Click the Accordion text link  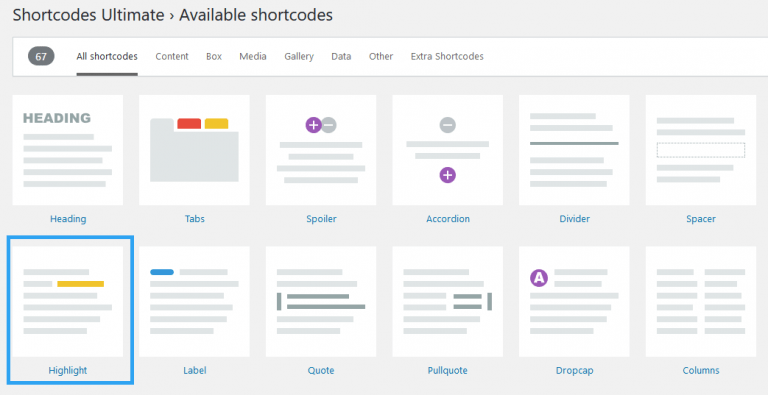[x=448, y=219]
